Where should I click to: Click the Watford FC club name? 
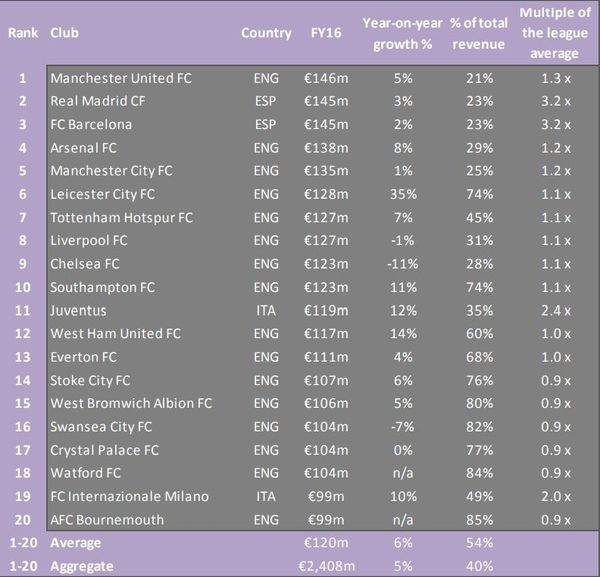click(85, 473)
